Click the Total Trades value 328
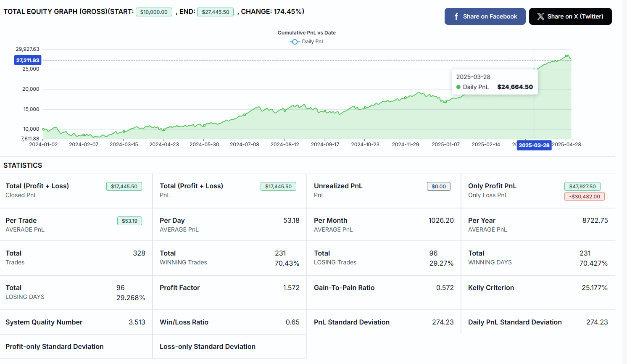Viewport: 627px width, 364px height. click(139, 253)
